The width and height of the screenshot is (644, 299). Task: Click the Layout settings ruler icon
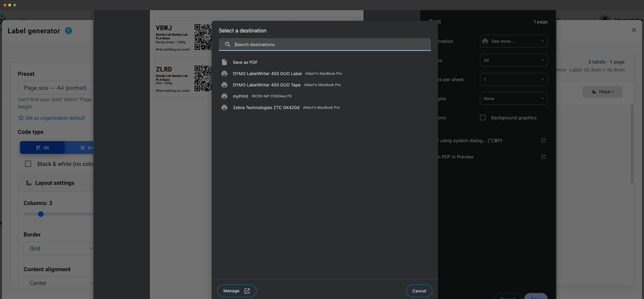point(29,183)
